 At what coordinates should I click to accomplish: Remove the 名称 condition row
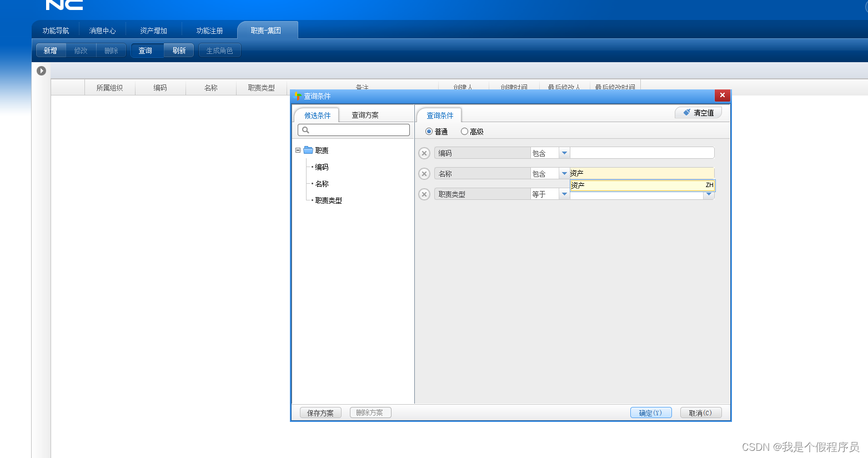[x=424, y=174]
